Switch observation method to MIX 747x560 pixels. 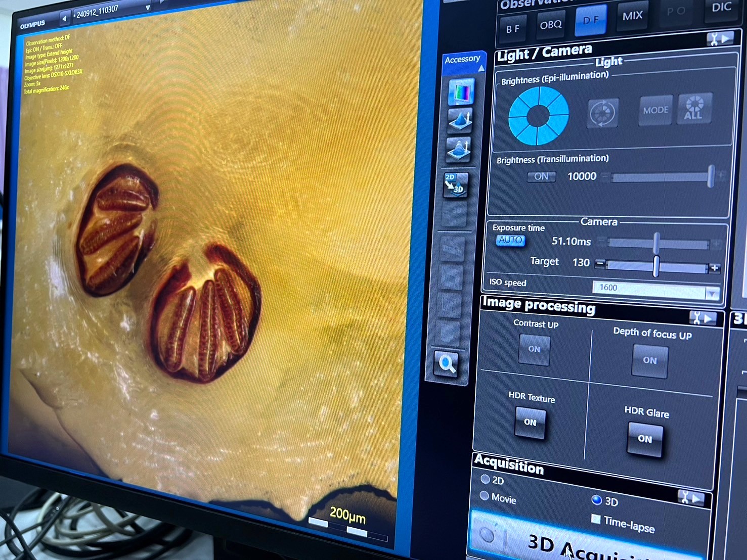tap(632, 16)
